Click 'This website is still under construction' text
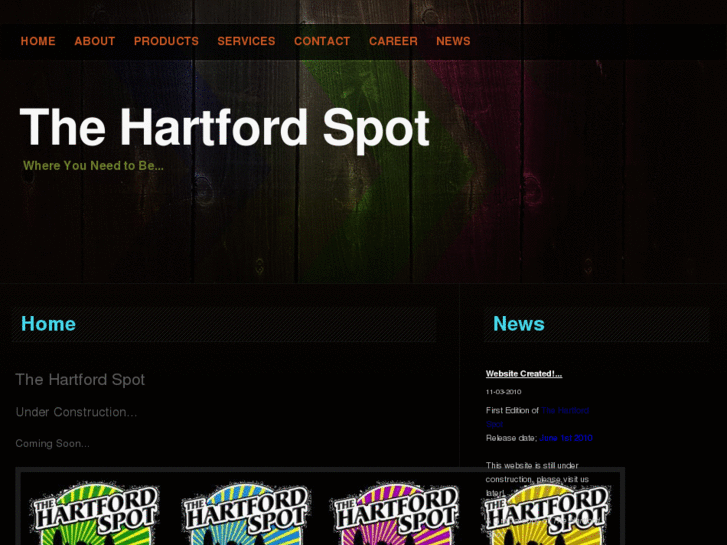Image resolution: width=727 pixels, height=545 pixels. point(537,479)
